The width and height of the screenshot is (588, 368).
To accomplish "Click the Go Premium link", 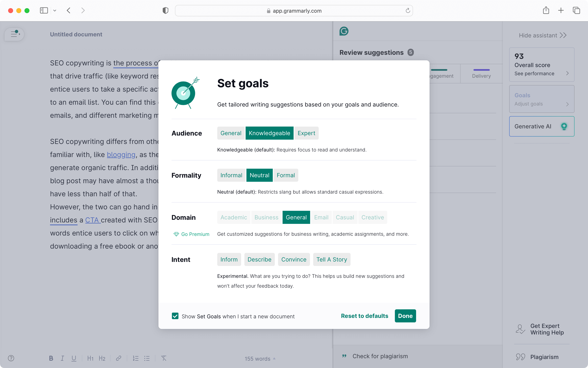I will 192,234.
